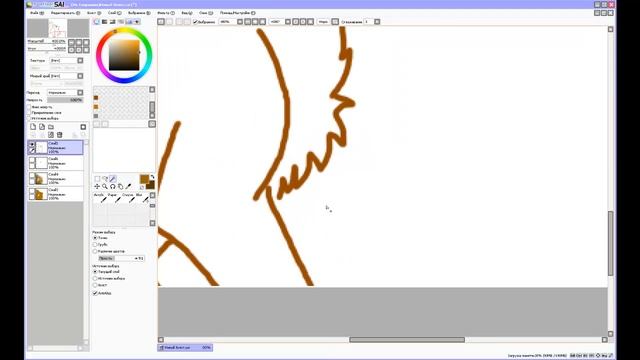Viewport: 640px width, 360px height.
Task: Flip the canvas view horizontally button
Action: point(335,22)
